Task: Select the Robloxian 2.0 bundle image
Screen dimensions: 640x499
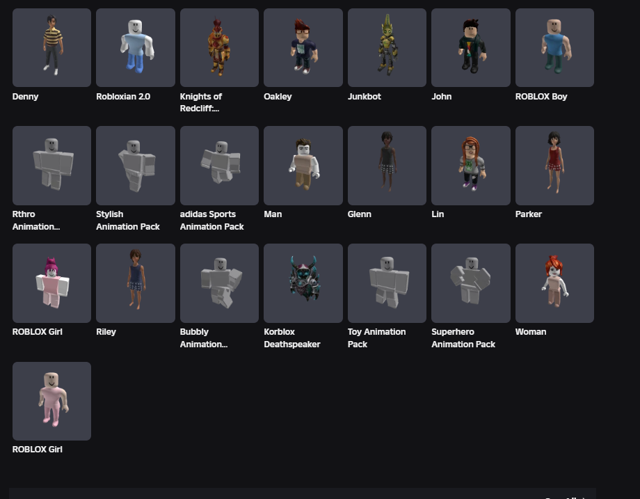Action: pyautogui.click(x=136, y=47)
